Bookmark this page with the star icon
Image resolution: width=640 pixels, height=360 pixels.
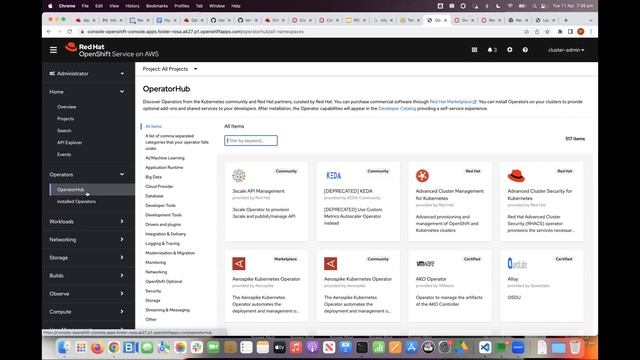[x=547, y=31]
